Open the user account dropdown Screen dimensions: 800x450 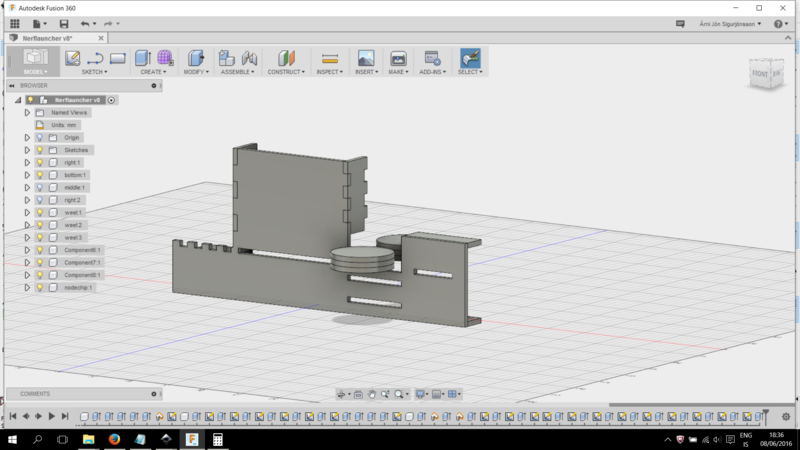pos(730,24)
